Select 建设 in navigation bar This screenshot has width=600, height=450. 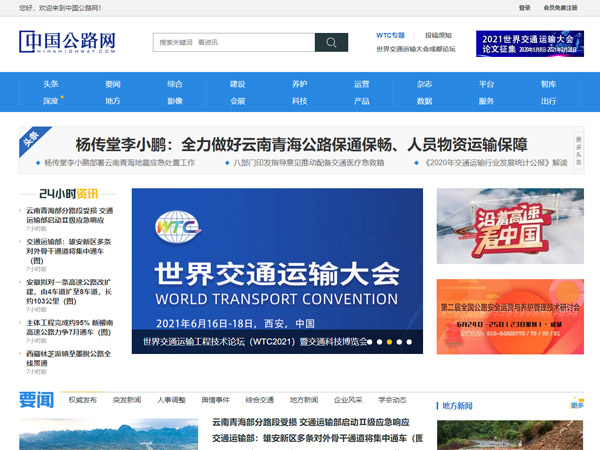click(x=237, y=84)
